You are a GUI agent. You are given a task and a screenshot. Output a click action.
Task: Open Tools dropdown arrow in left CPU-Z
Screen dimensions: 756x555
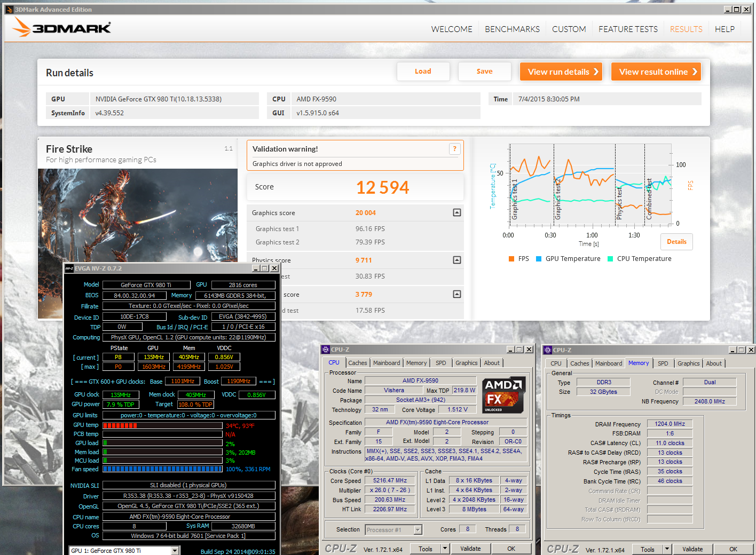(445, 549)
